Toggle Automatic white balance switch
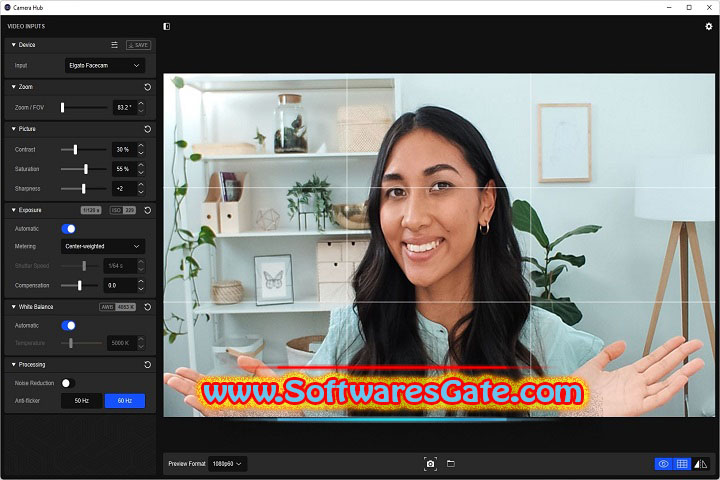The image size is (720, 480). [x=68, y=326]
